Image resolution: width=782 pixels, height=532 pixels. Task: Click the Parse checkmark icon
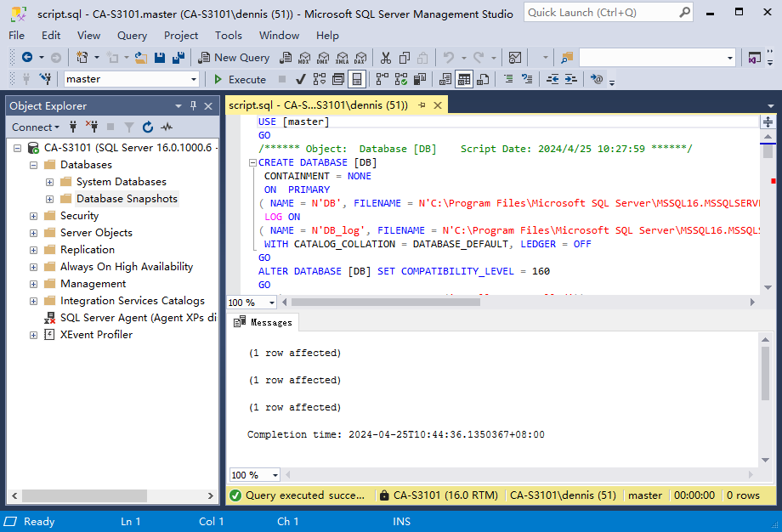[x=301, y=79]
